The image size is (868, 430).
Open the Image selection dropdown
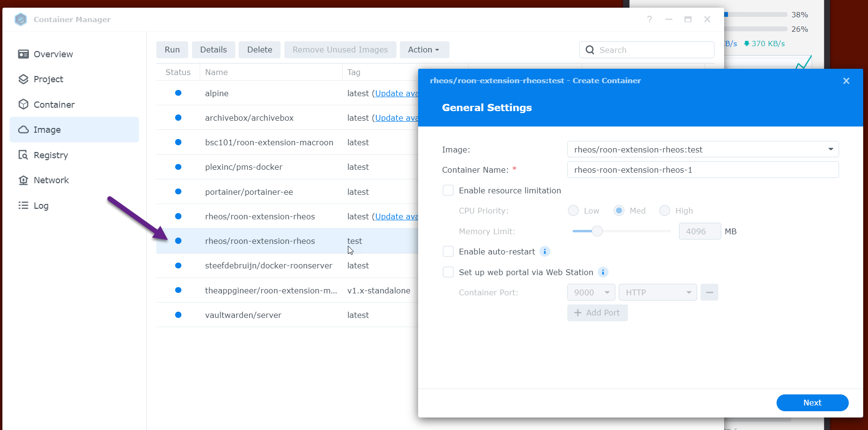click(x=703, y=149)
